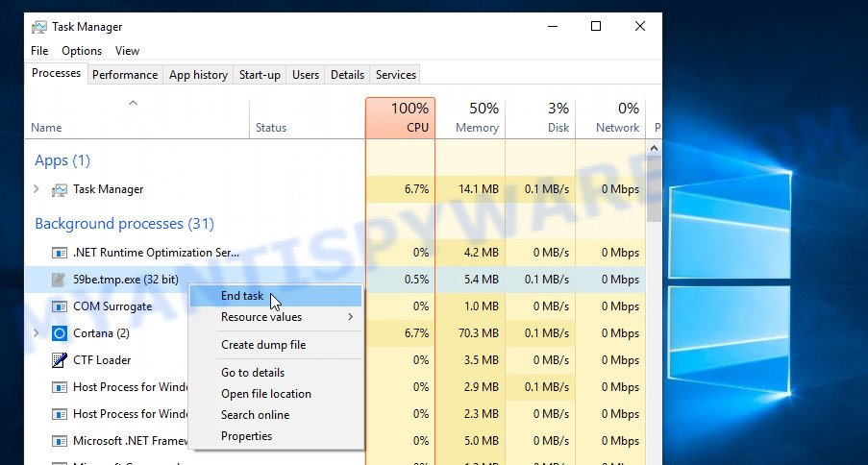Sort by the Status column header
Image resolution: width=868 pixels, height=465 pixels.
308,118
